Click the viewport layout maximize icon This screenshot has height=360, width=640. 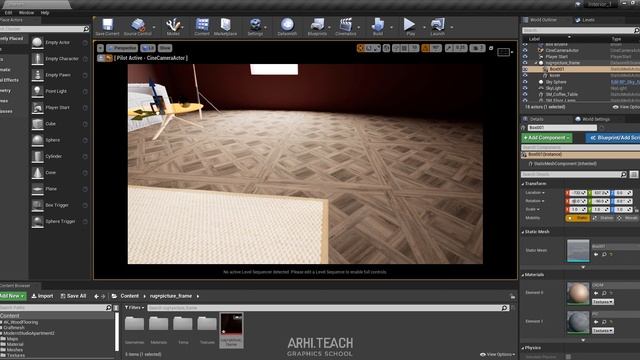(x=491, y=48)
